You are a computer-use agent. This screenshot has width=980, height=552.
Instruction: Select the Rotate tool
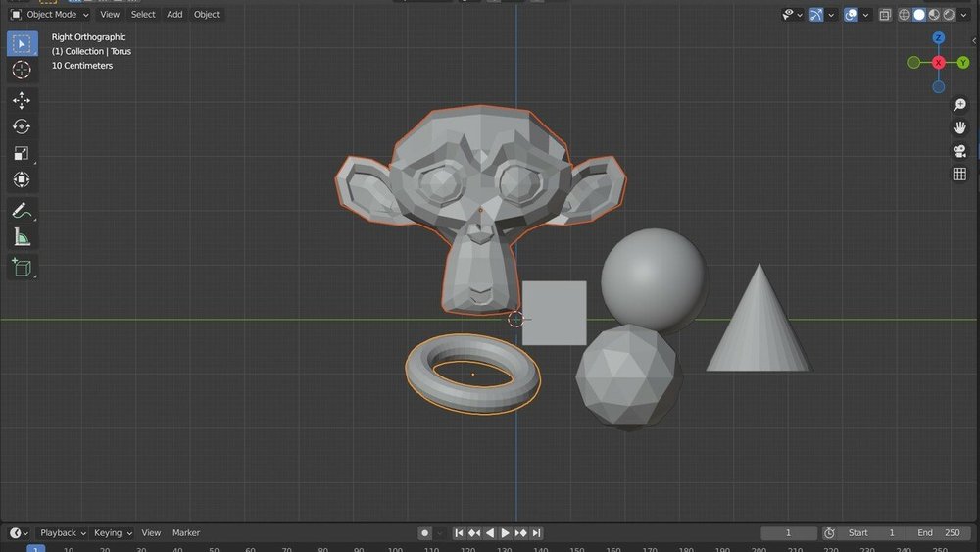[22, 126]
